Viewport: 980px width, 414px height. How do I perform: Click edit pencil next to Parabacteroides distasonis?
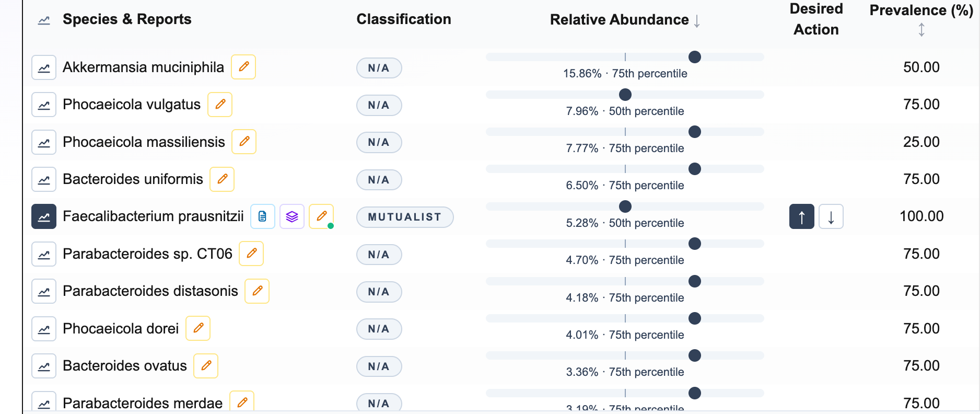(257, 291)
